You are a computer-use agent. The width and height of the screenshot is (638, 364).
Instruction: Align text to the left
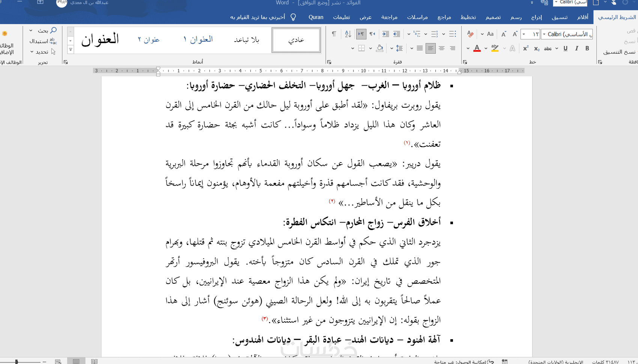(x=430, y=48)
